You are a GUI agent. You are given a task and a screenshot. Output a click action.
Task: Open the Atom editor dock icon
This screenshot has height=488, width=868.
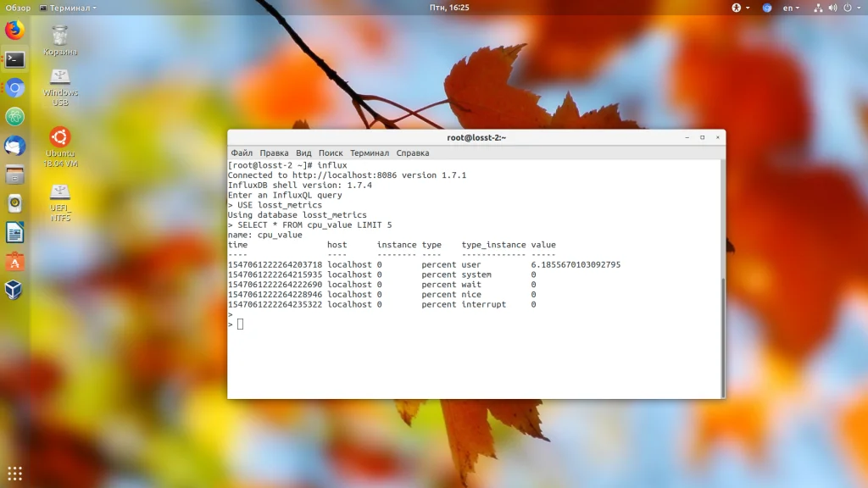(15, 117)
